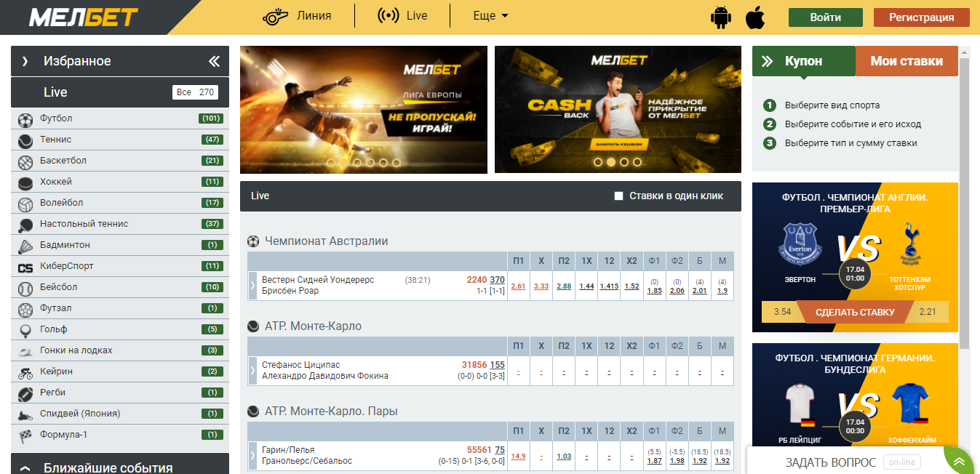The height and width of the screenshot is (474, 980).
Task: Click П1 odds 2.61 for Western Sydney
Action: click(x=518, y=286)
